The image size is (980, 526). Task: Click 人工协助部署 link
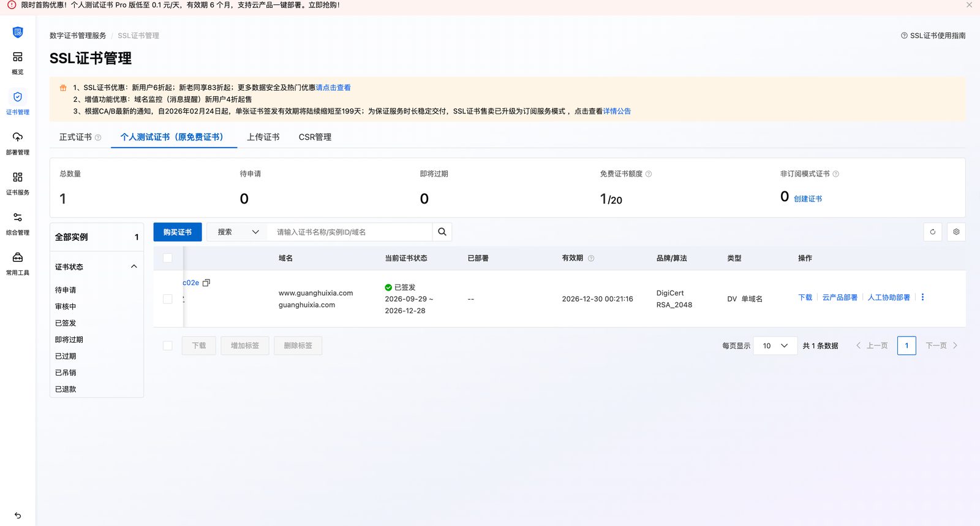click(x=889, y=297)
